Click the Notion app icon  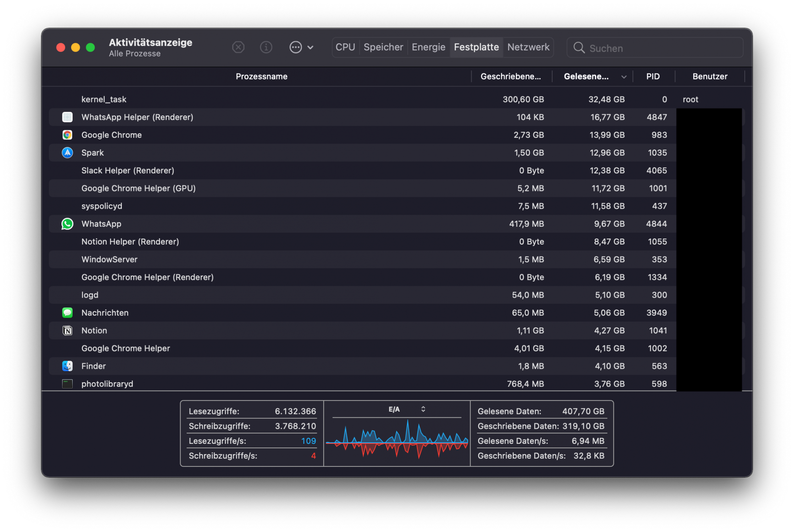(67, 331)
